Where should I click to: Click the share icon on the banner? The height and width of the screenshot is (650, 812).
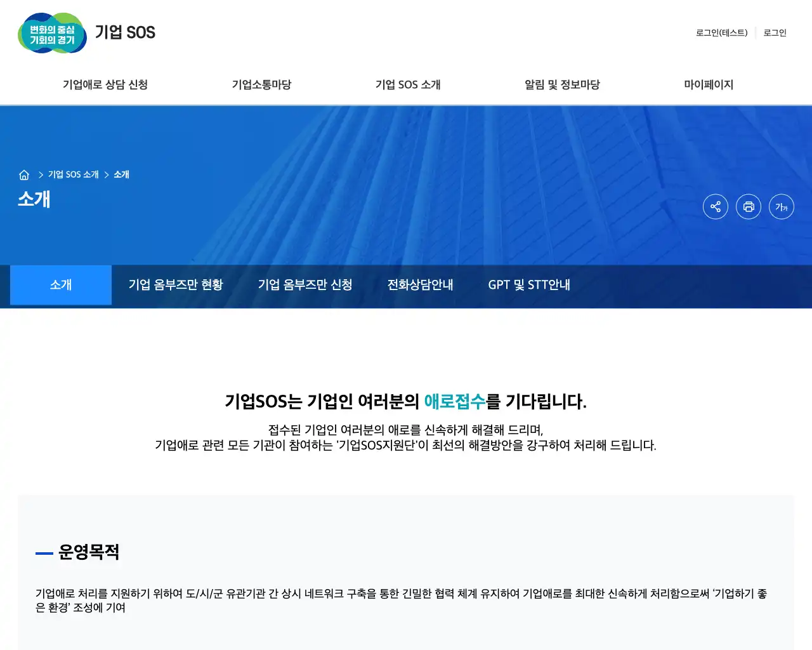tap(716, 206)
